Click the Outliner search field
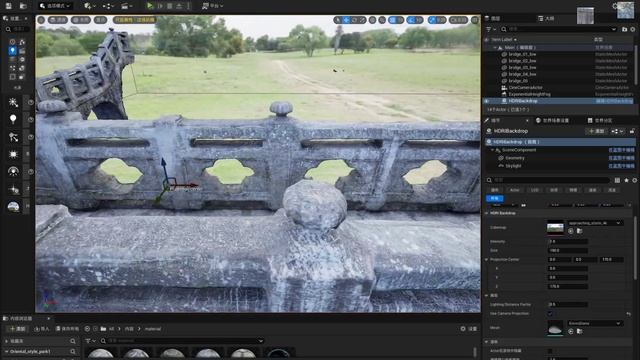This screenshot has width=640, height=360. [x=559, y=29]
